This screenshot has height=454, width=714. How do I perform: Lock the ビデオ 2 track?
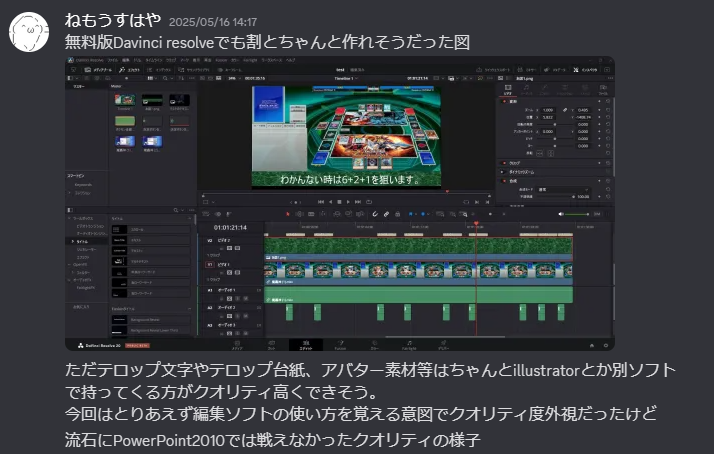[223, 248]
